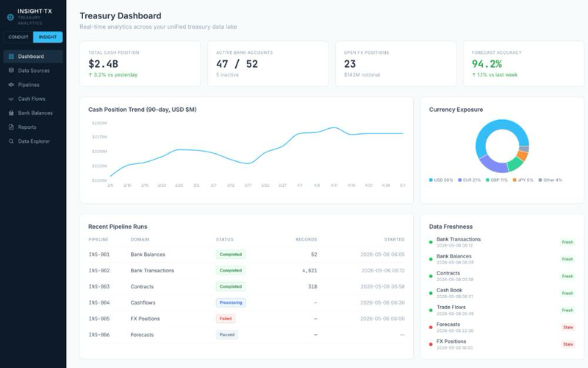This screenshot has width=588, height=368.
Task: Click the Bank Balances building icon
Action: [x=11, y=113]
